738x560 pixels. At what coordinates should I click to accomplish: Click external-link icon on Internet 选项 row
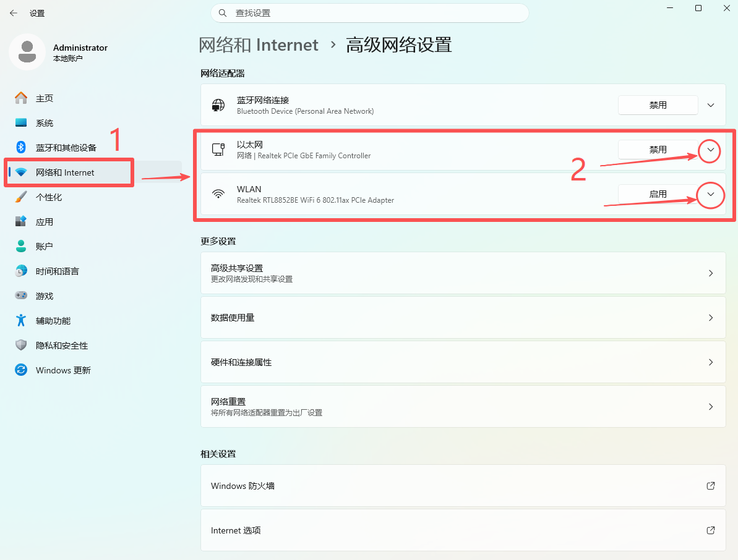711,530
